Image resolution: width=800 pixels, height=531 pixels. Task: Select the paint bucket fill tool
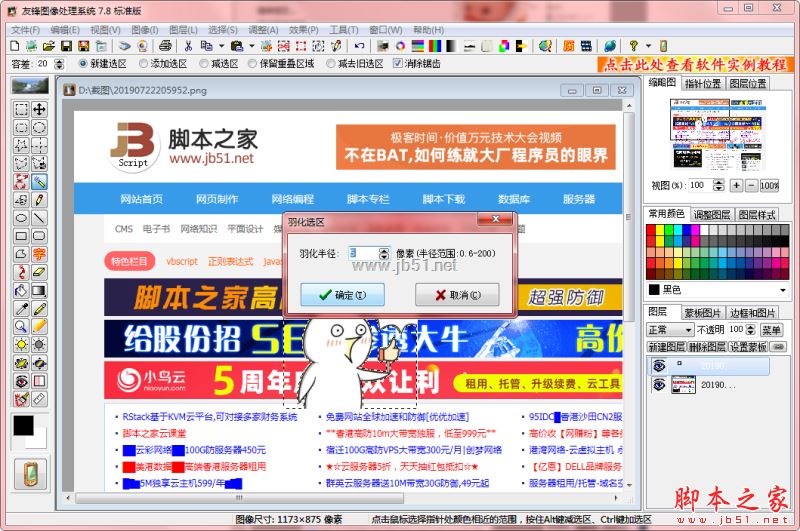click(x=21, y=291)
